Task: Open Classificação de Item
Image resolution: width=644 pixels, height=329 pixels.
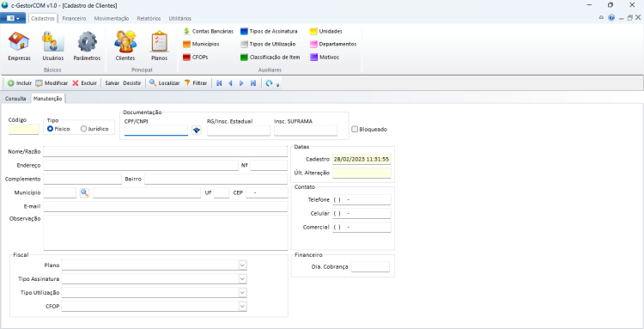Action: tap(270, 58)
